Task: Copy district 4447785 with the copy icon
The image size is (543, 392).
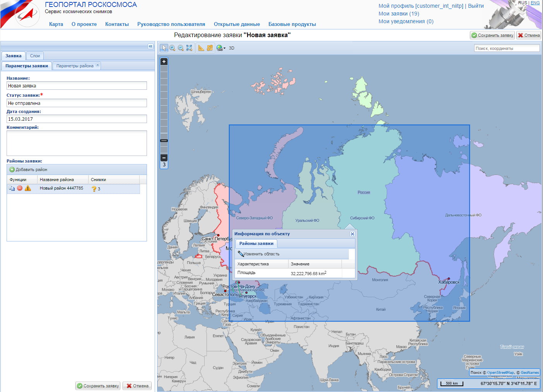Action: pyautogui.click(x=12, y=188)
